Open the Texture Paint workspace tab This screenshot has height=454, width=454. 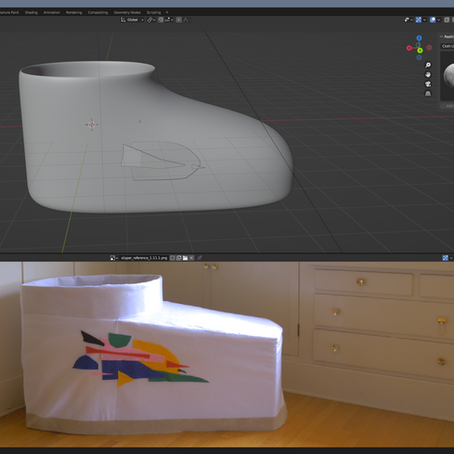9,12
